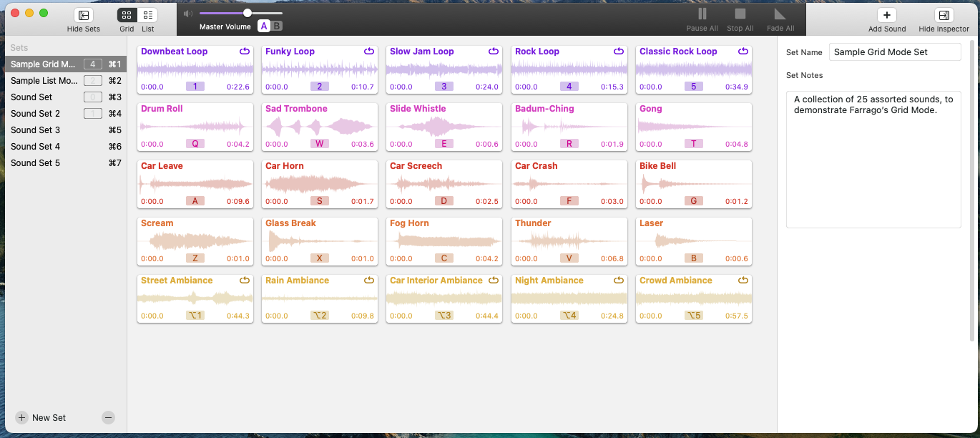980x438 pixels.
Task: Switch to Grid view mode
Action: coord(127,15)
